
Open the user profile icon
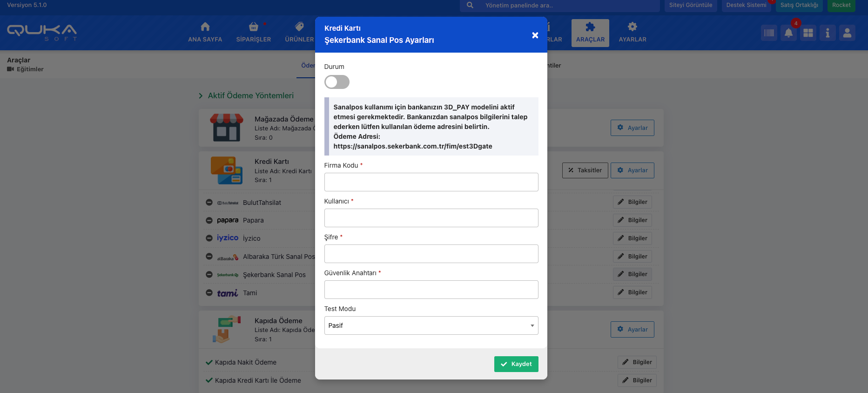coord(847,33)
